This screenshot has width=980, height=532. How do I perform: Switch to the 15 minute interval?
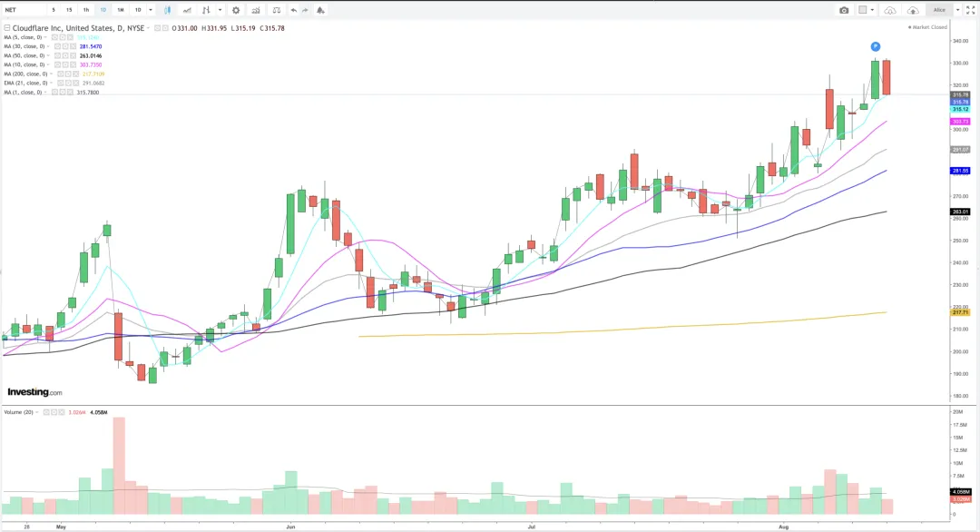(x=69, y=10)
